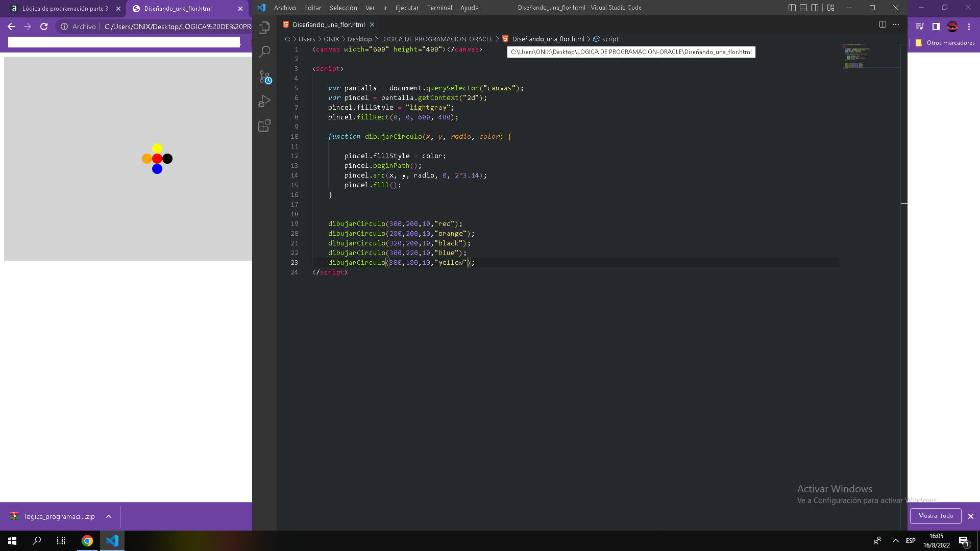Open the Explorer view in VS Code
This screenshot has width=980, height=551.
(264, 28)
